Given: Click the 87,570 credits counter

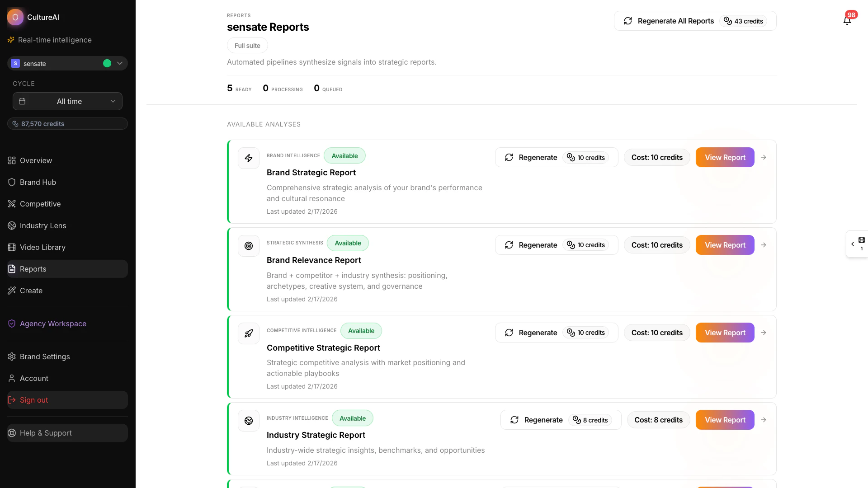Looking at the screenshot, I should coord(67,123).
